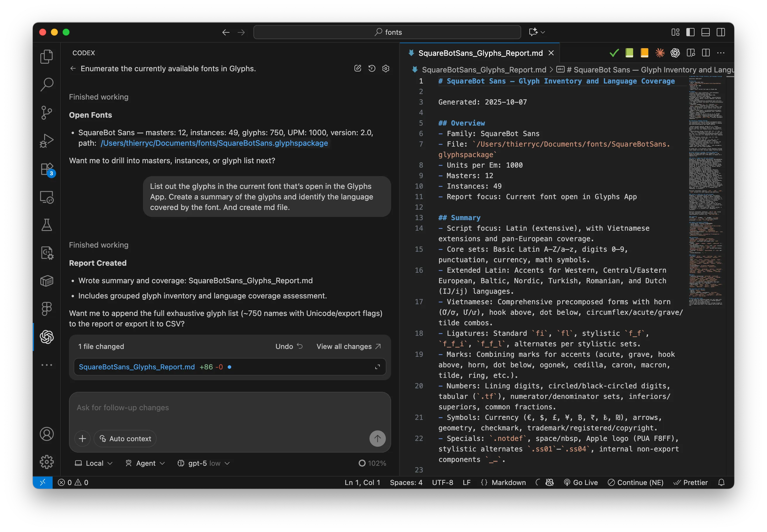The image size is (767, 532).
Task: Open Codex settings gear in panel header
Action: [386, 68]
